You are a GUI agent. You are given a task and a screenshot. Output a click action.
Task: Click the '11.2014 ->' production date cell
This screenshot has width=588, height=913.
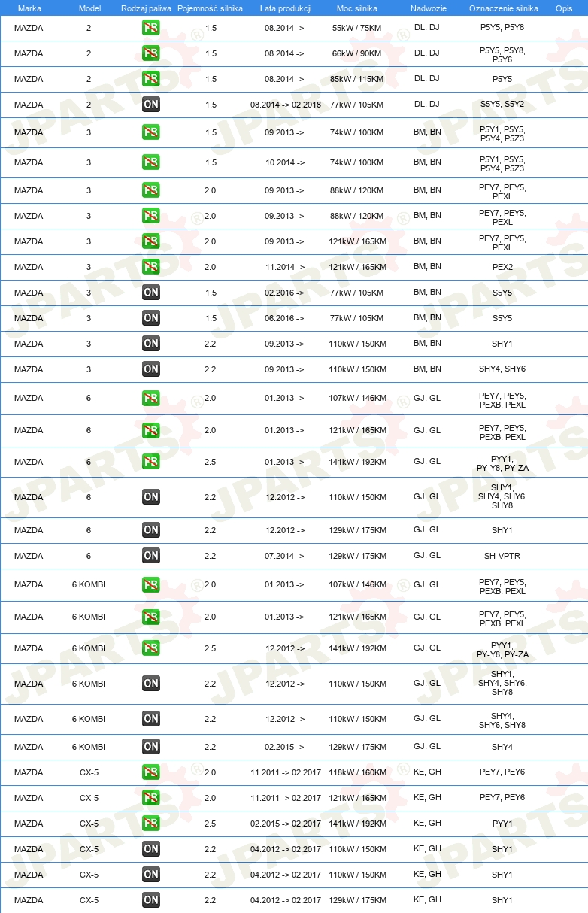pos(285,267)
